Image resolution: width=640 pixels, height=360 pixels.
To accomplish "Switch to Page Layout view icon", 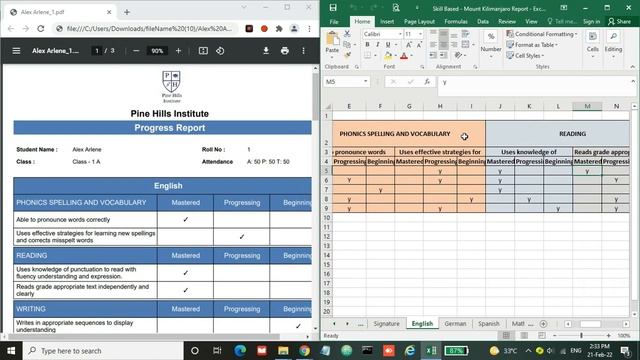I will [x=524, y=336].
